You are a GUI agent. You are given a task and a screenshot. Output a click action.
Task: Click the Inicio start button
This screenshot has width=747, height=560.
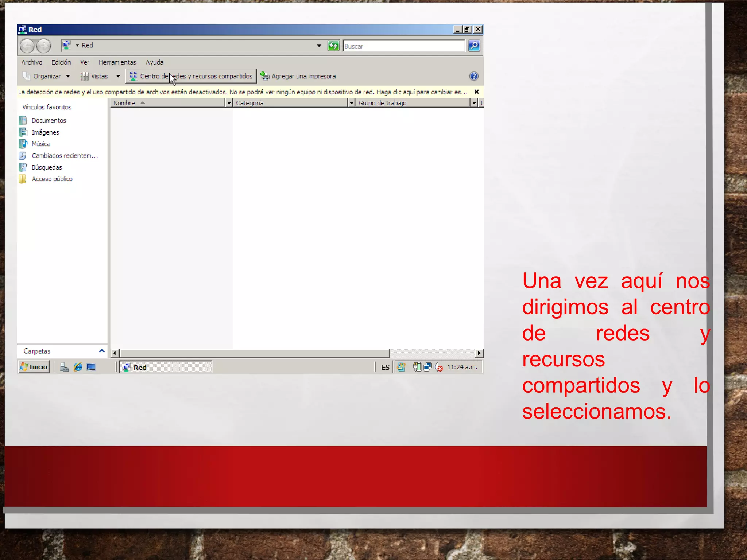pyautogui.click(x=34, y=367)
